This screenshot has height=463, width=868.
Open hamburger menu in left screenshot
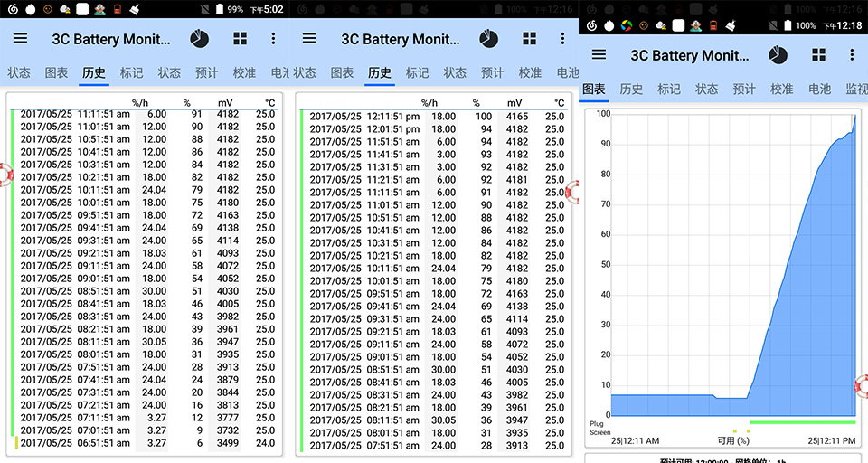pos(20,39)
